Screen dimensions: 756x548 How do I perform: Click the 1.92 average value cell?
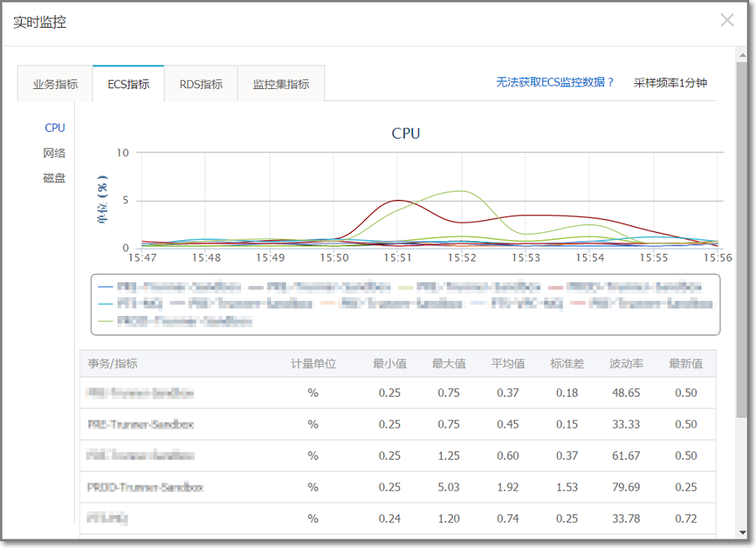point(508,487)
